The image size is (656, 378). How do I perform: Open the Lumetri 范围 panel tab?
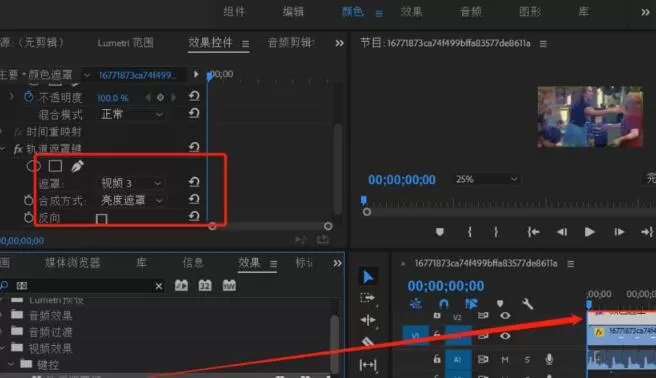[x=126, y=43]
